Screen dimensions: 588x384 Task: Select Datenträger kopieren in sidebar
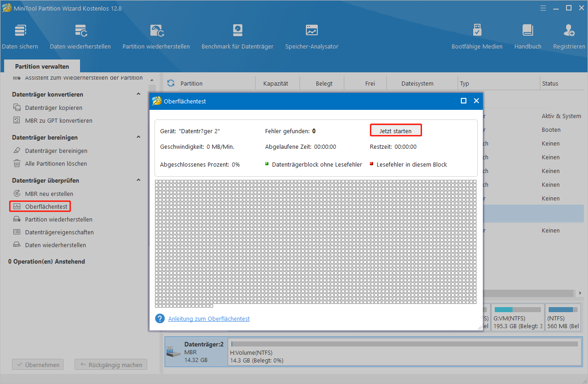click(53, 108)
